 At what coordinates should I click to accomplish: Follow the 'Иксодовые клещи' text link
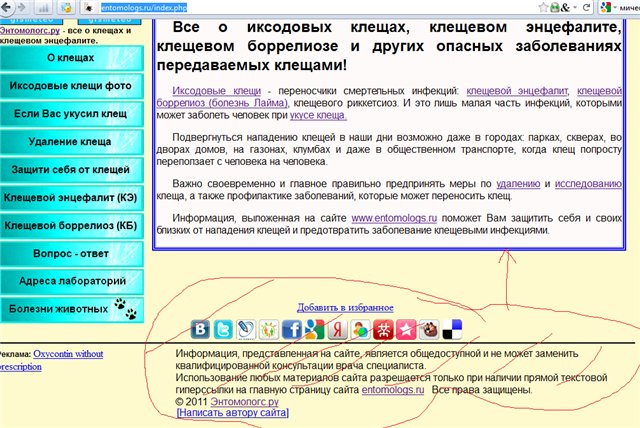coord(216,91)
